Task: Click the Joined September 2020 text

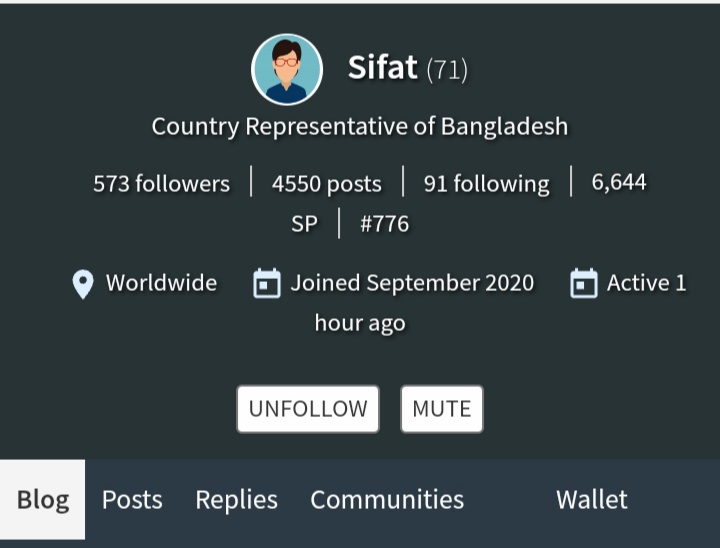Action: (x=412, y=282)
